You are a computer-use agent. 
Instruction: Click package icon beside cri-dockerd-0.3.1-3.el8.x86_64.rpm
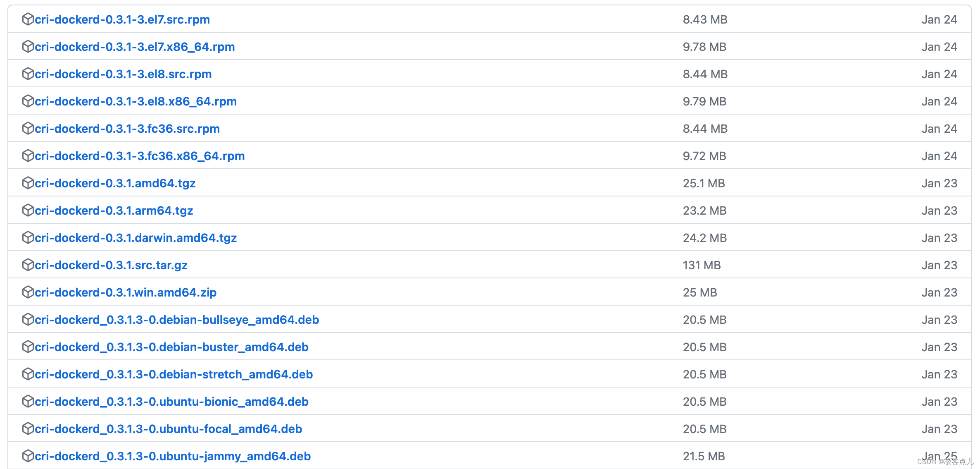coord(28,101)
